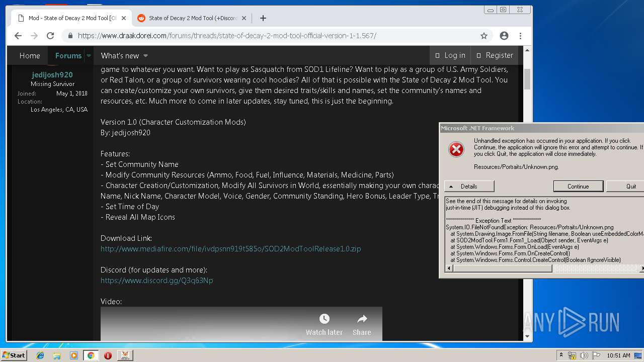Click the 'Resources/Portraits/Unknown.png.' error message
Image resolution: width=644 pixels, height=362 pixels.
coord(516,167)
